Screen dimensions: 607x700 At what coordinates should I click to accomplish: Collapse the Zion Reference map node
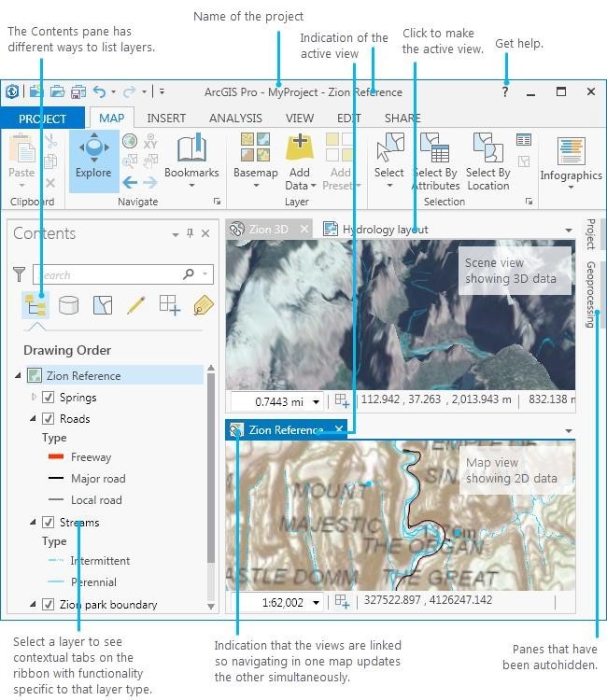[18, 375]
